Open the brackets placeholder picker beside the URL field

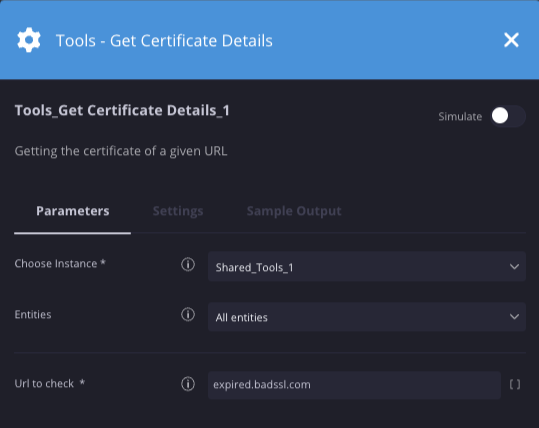[515, 384]
